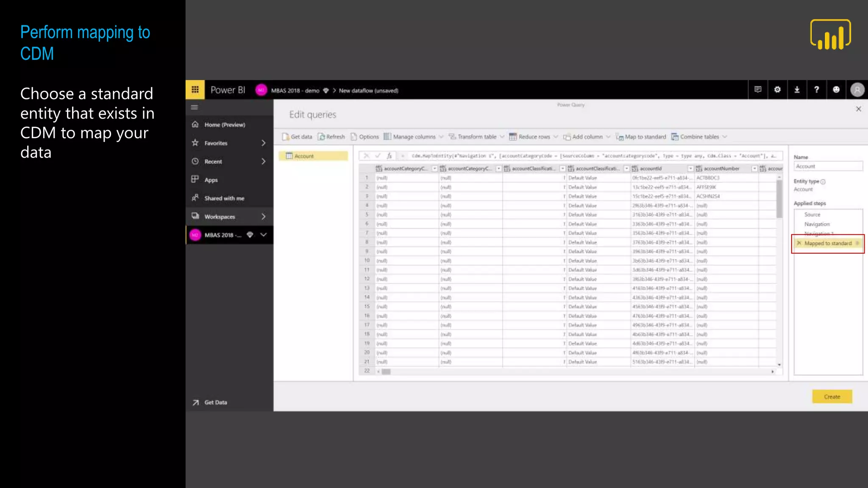Expand the Transform table dropdown
The image size is (868, 488).
pos(502,137)
